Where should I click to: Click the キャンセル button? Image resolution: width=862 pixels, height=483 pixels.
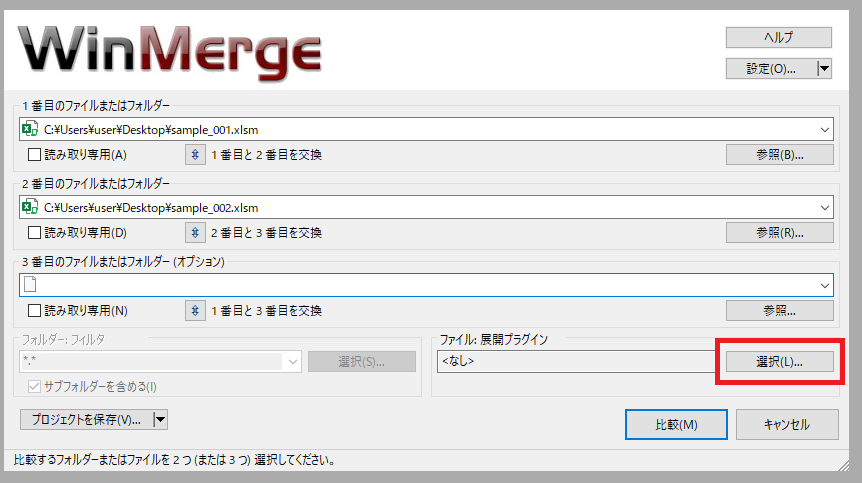point(787,424)
